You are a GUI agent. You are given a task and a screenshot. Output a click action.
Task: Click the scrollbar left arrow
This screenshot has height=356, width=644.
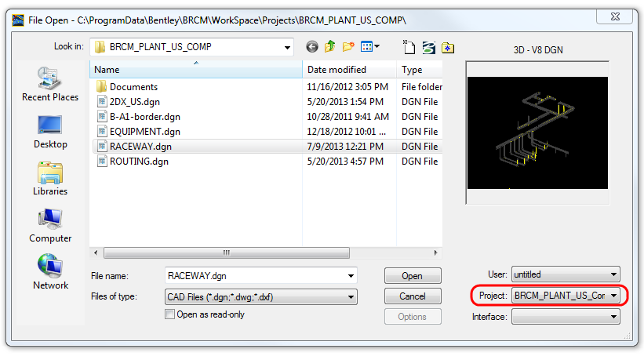[96, 252]
